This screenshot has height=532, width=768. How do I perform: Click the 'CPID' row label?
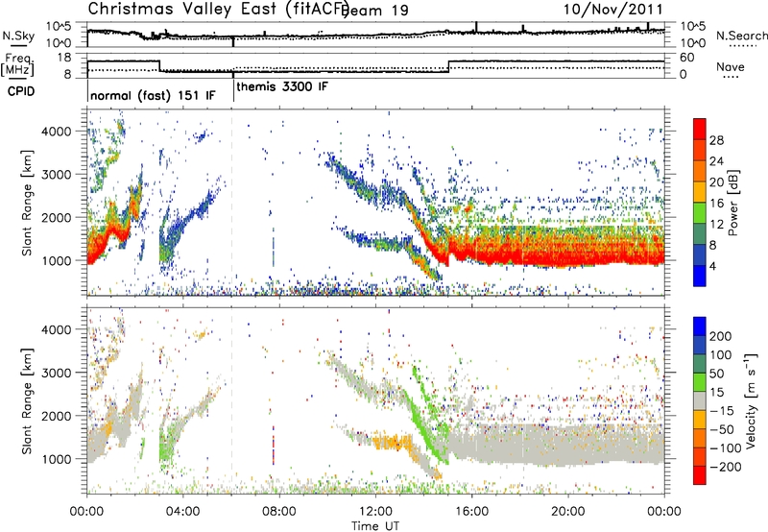click(21, 91)
